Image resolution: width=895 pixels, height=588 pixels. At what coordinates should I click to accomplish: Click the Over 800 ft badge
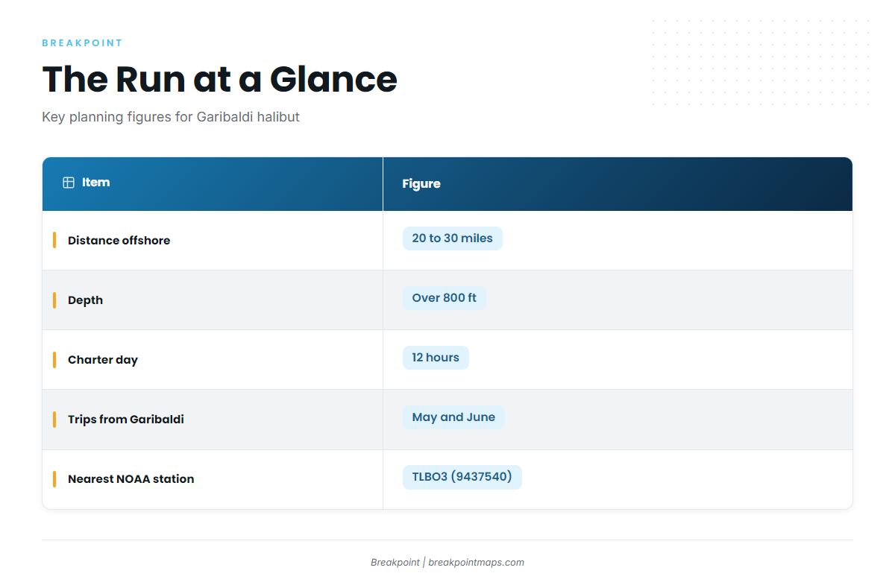(445, 298)
